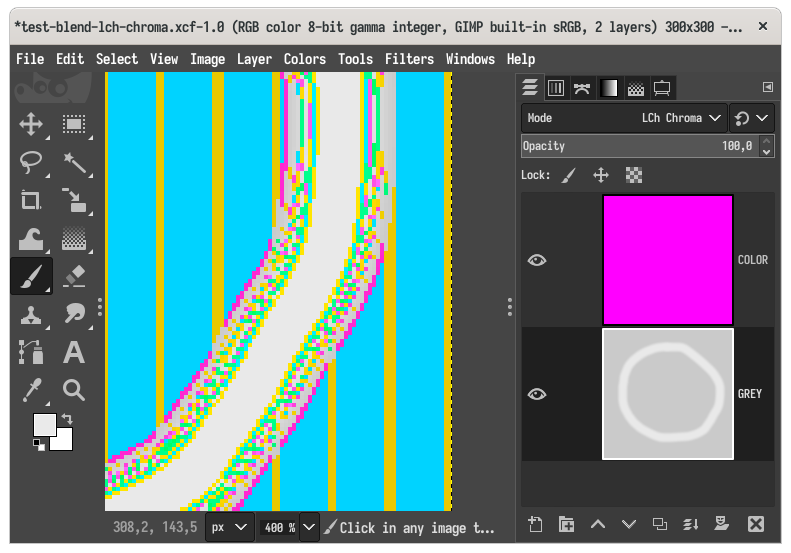791x553 pixels.
Task: Click the layer Opacity slider
Action: 640,146
